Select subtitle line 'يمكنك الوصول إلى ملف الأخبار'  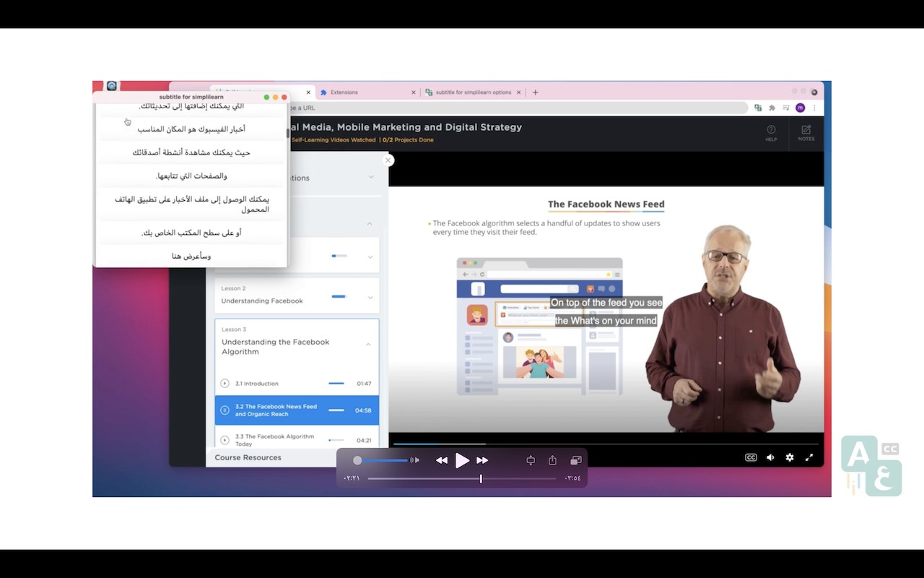pyautogui.click(x=191, y=204)
